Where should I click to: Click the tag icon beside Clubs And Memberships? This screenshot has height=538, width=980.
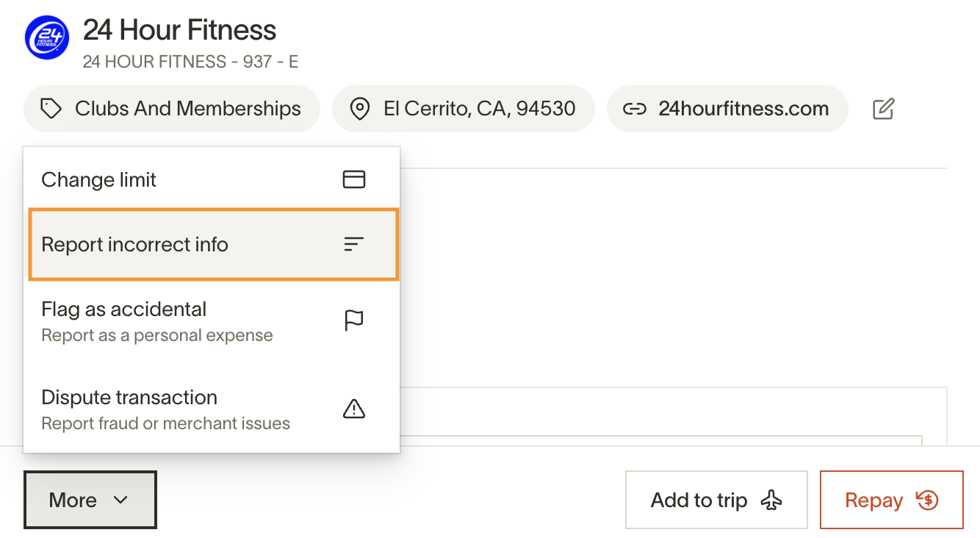point(51,110)
